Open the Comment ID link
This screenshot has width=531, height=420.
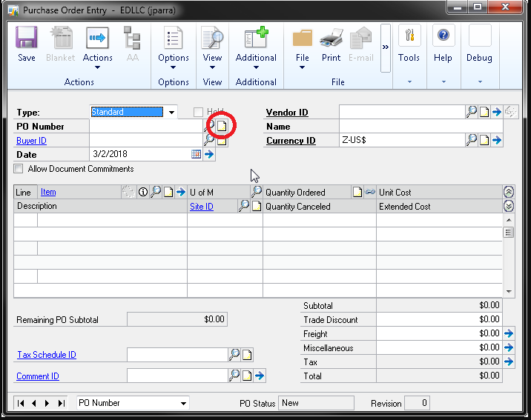[x=38, y=376]
